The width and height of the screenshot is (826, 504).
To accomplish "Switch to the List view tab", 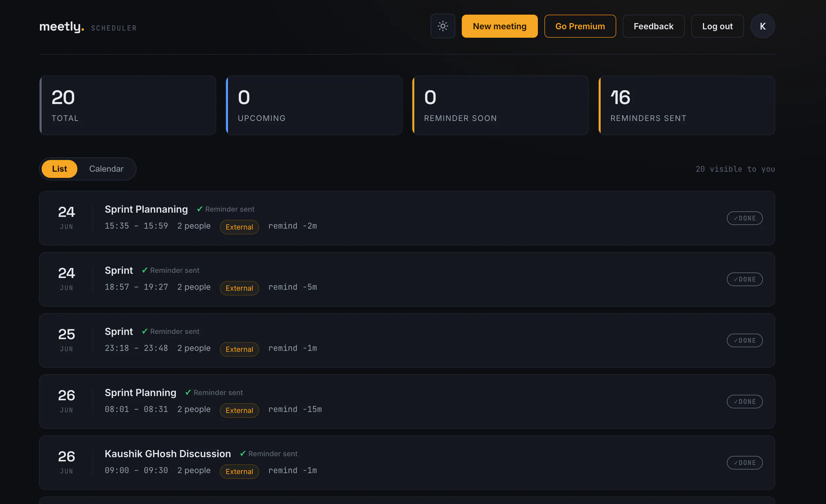I will pos(59,169).
